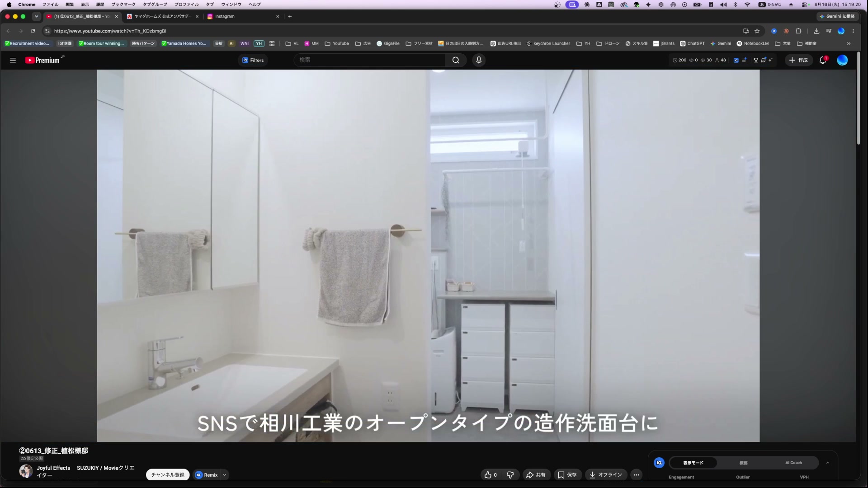Open the media controls playlist icon
This screenshot has height=488, width=868.
click(829, 31)
